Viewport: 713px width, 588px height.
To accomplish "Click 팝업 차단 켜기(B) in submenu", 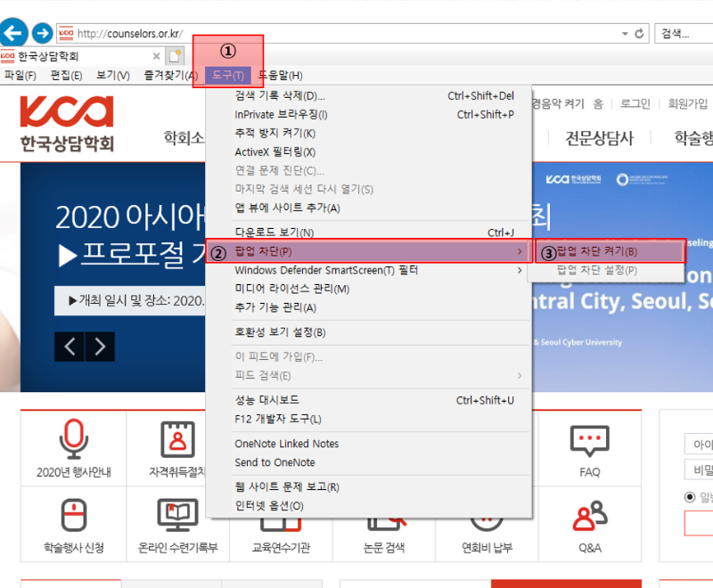I will click(610, 251).
